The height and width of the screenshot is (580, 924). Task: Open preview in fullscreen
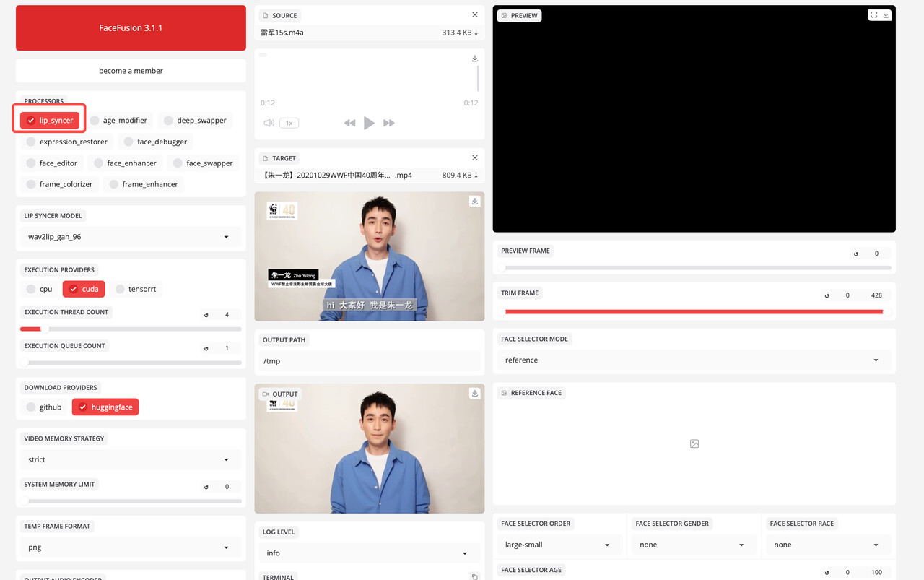(873, 14)
